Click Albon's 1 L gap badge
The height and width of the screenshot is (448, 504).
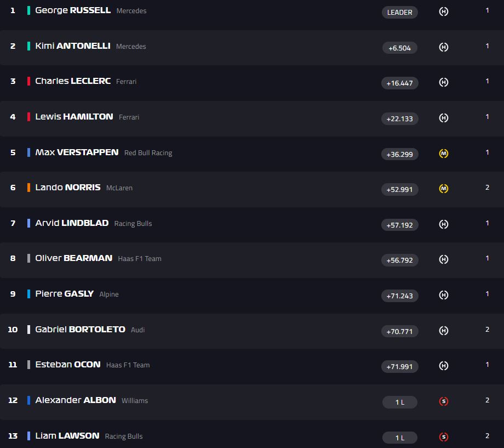point(399,402)
